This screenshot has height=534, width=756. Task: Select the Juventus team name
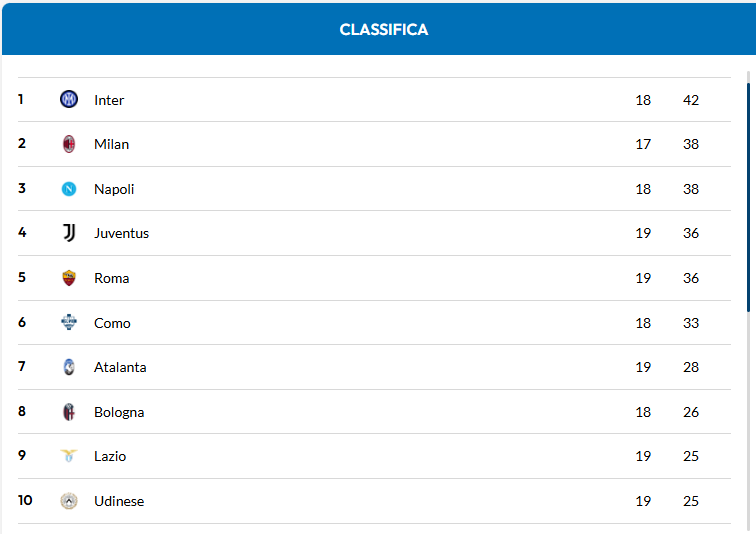coord(121,233)
